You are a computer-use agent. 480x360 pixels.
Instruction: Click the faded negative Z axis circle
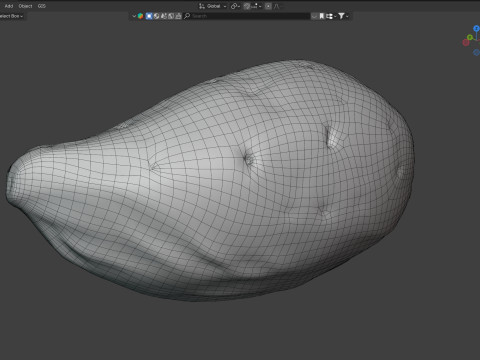point(477,52)
